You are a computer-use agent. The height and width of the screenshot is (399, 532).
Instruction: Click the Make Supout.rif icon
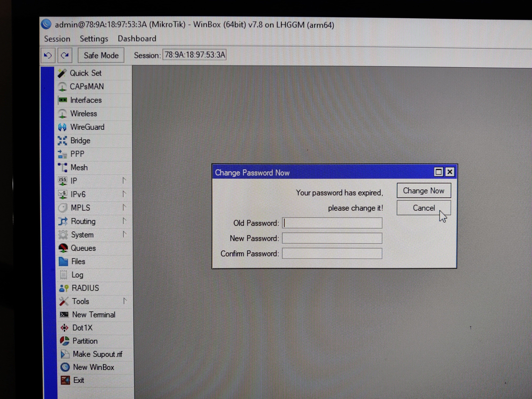(x=65, y=354)
